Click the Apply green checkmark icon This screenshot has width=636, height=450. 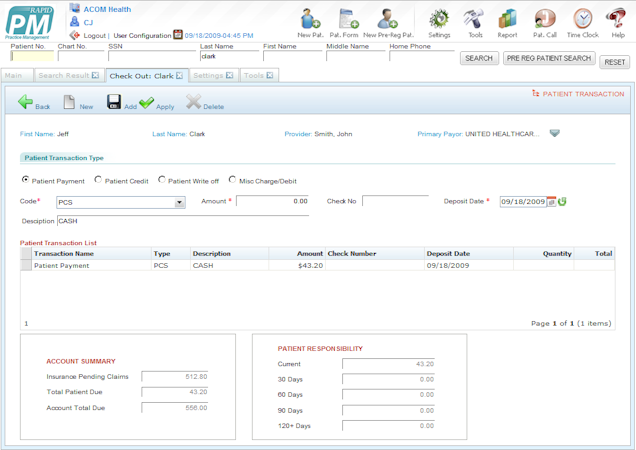pos(146,103)
